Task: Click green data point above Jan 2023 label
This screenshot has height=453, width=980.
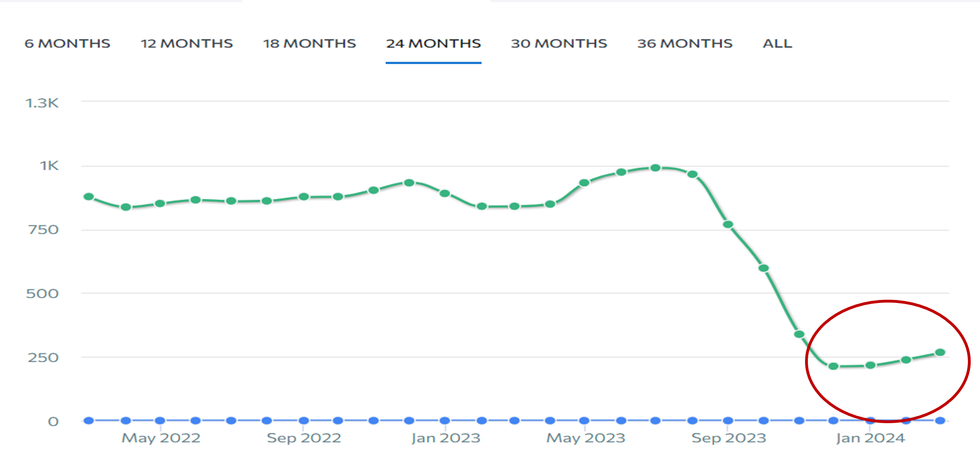Action: [445, 194]
